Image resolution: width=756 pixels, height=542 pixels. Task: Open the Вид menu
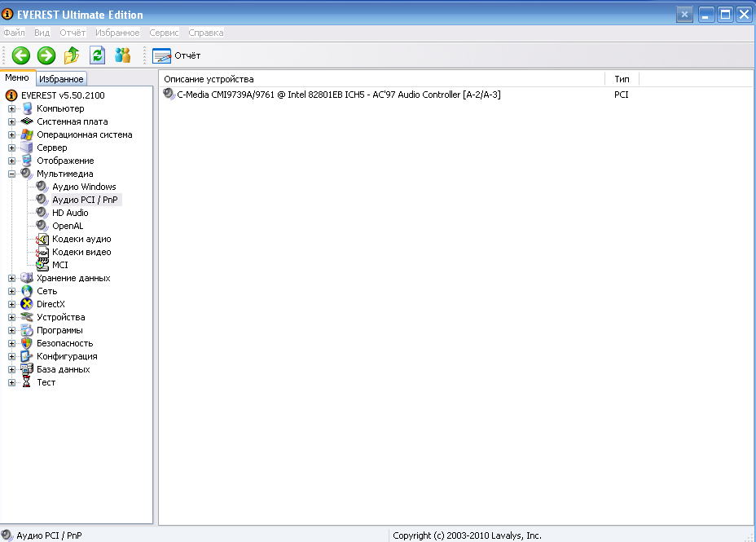42,33
